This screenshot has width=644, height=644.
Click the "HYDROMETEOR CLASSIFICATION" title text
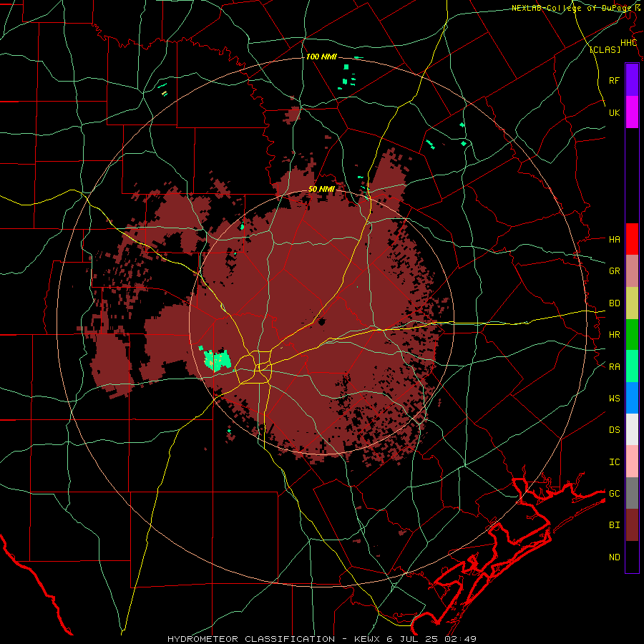[x=251, y=639]
